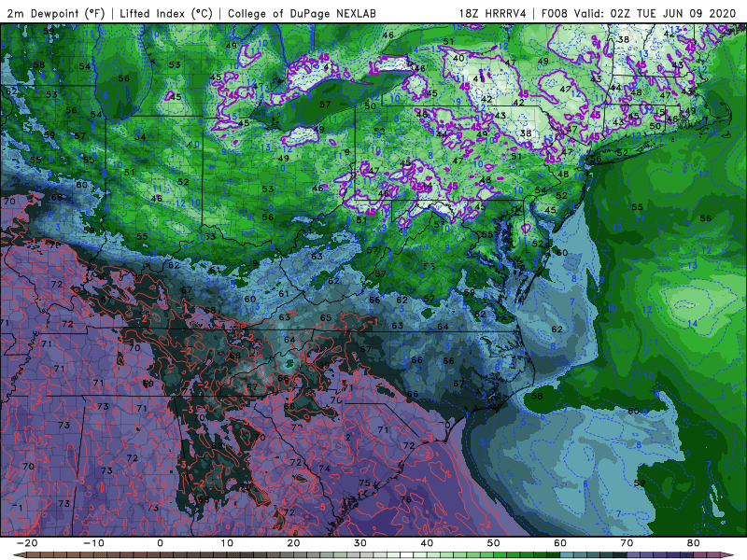
Task: Click the "Lifted Index (°C)" title text
Action: coord(166,14)
